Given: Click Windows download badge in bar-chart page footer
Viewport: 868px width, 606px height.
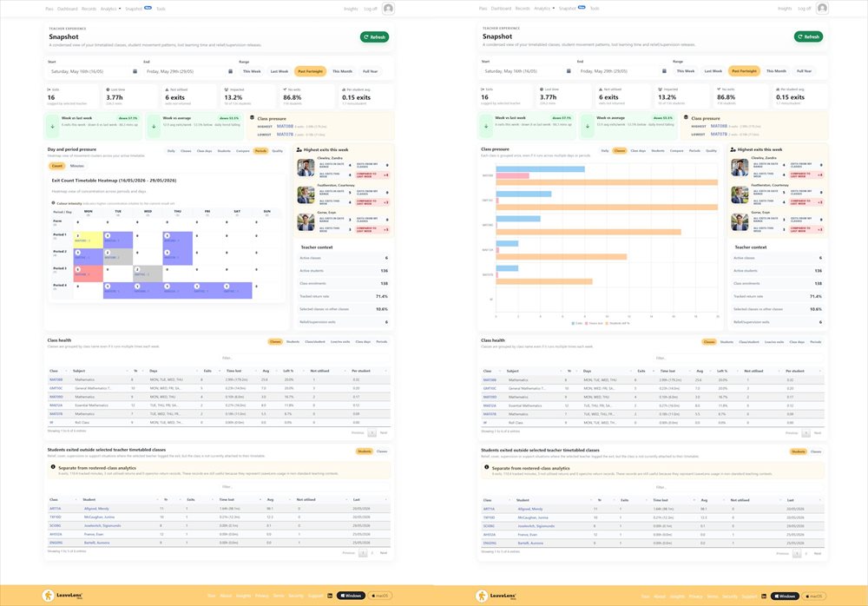Looking at the screenshot, I should tap(785, 596).
